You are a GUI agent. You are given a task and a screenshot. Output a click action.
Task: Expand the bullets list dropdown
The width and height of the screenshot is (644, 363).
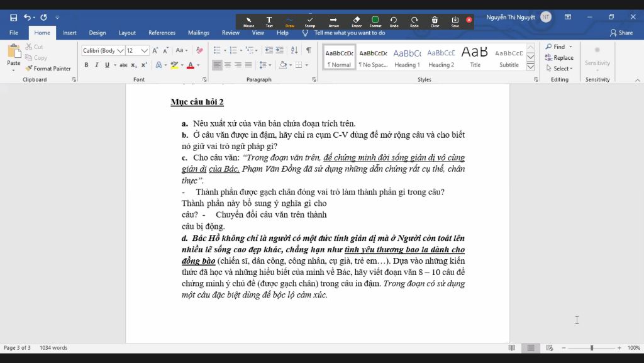click(x=225, y=50)
